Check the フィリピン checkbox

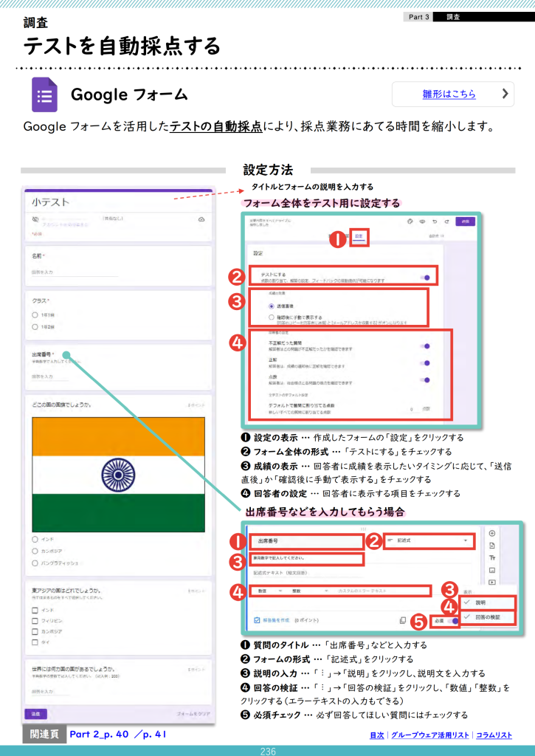click(35, 621)
